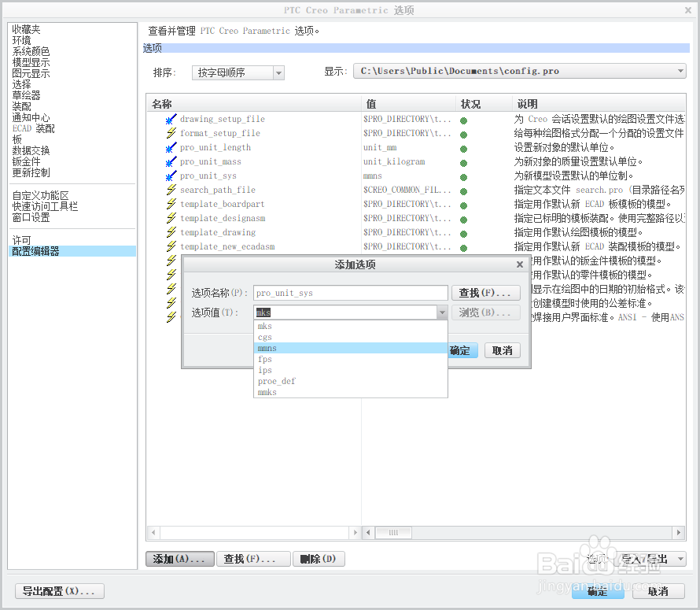This screenshot has height=610, width=700.
Task: Select the unit_mm value cell
Action: coord(380,148)
